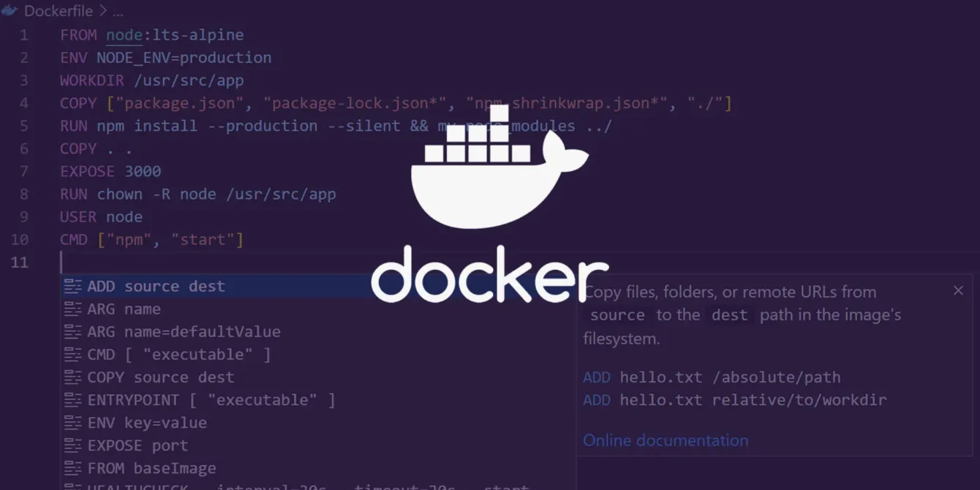Close the ADD documentation popup

959,290
